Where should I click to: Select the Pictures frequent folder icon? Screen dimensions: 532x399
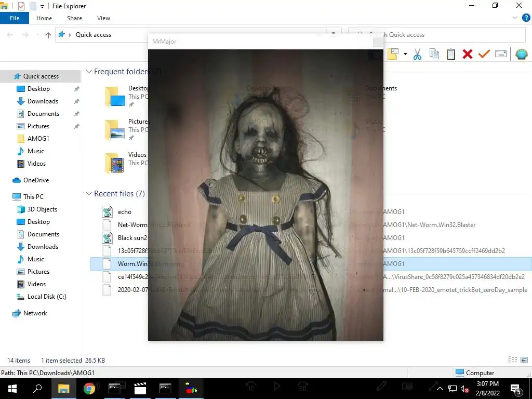tap(115, 130)
